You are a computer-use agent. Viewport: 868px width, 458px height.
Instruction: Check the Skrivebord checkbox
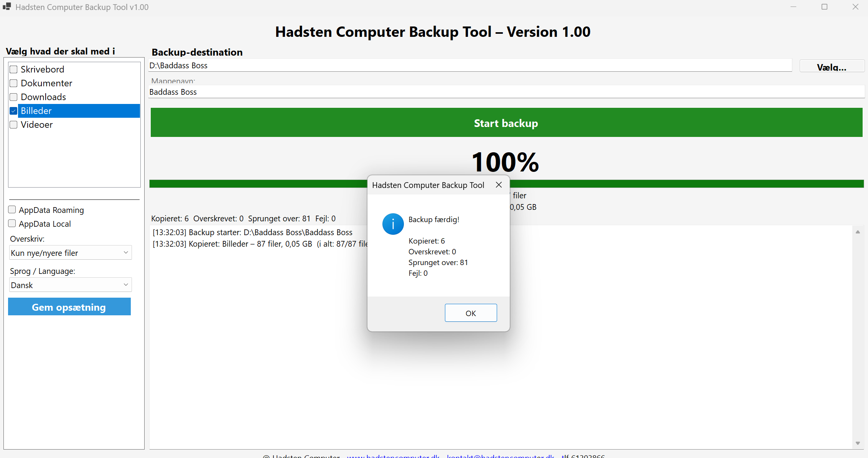14,69
